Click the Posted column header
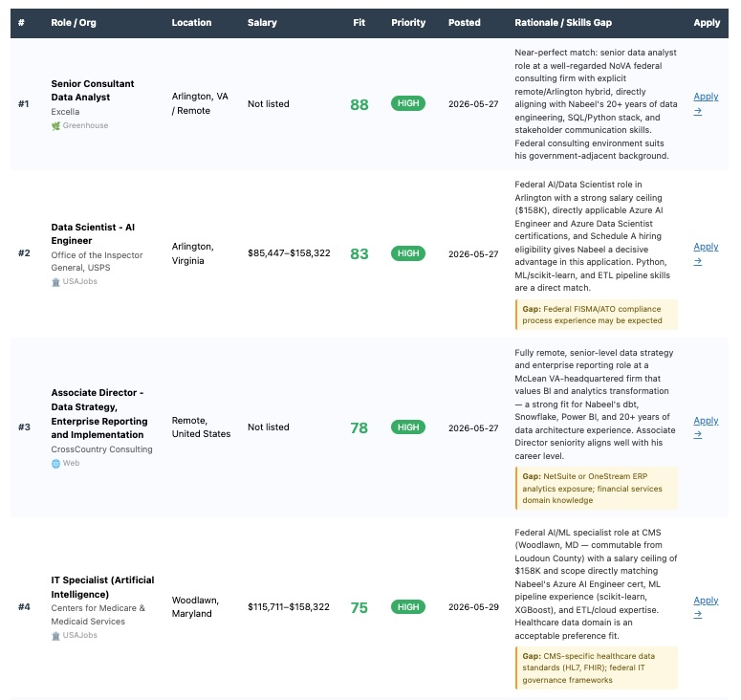 click(464, 23)
